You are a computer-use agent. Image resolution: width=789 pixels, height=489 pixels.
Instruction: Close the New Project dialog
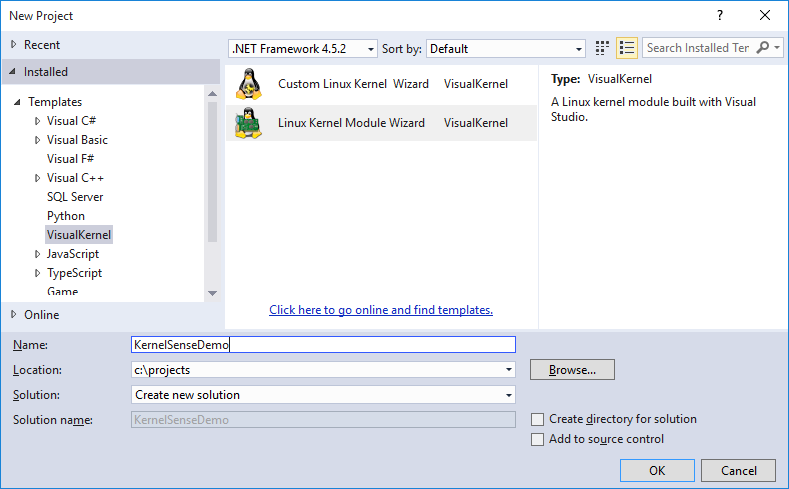765,15
